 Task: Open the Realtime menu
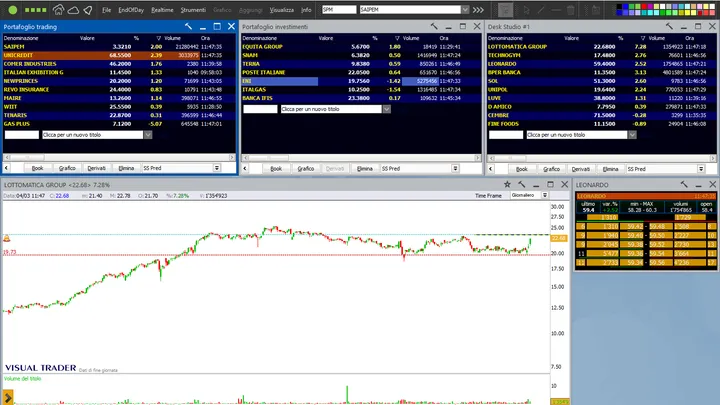tap(162, 10)
